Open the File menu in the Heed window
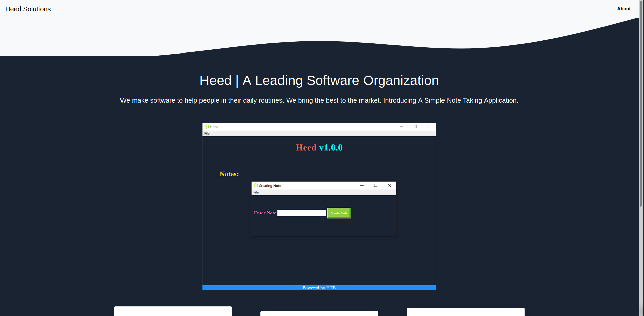The image size is (644, 316). pos(207,133)
